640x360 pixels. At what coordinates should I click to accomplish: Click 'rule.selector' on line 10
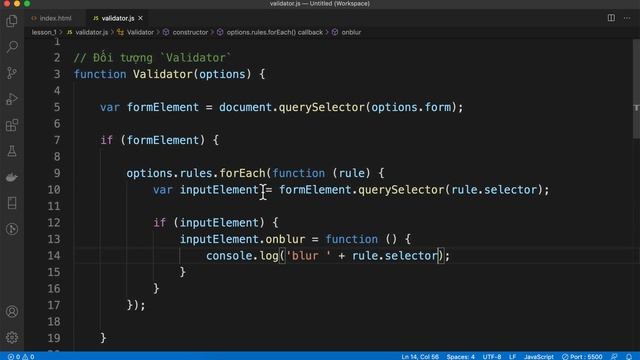click(494, 190)
